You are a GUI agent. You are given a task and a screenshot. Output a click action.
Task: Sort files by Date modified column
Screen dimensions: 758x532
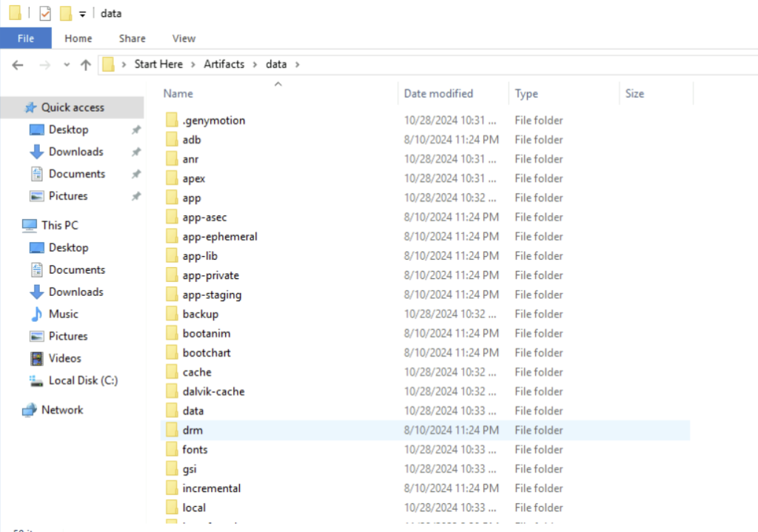438,94
